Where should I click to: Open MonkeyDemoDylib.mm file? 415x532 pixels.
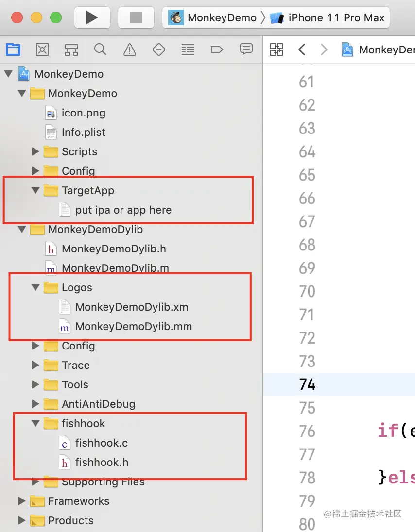126,326
